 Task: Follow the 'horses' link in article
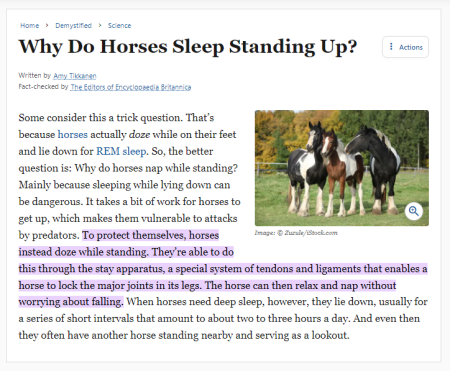pyautogui.click(x=73, y=134)
